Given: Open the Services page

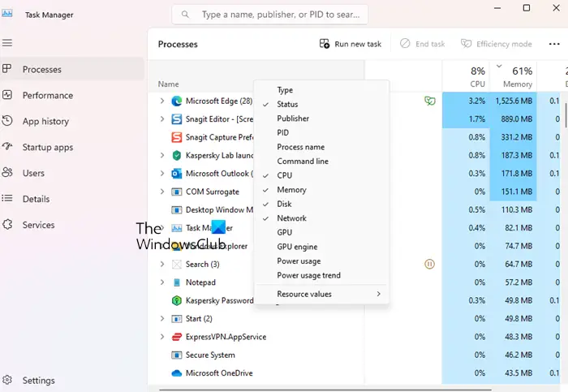Looking at the screenshot, I should click(72, 225).
